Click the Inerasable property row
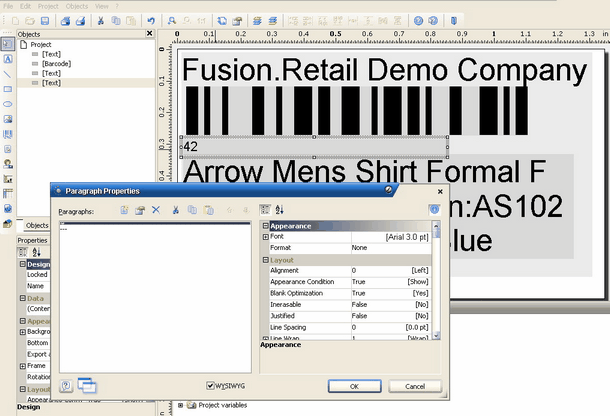Viewport: 610px width, 416px height. pyautogui.click(x=349, y=304)
